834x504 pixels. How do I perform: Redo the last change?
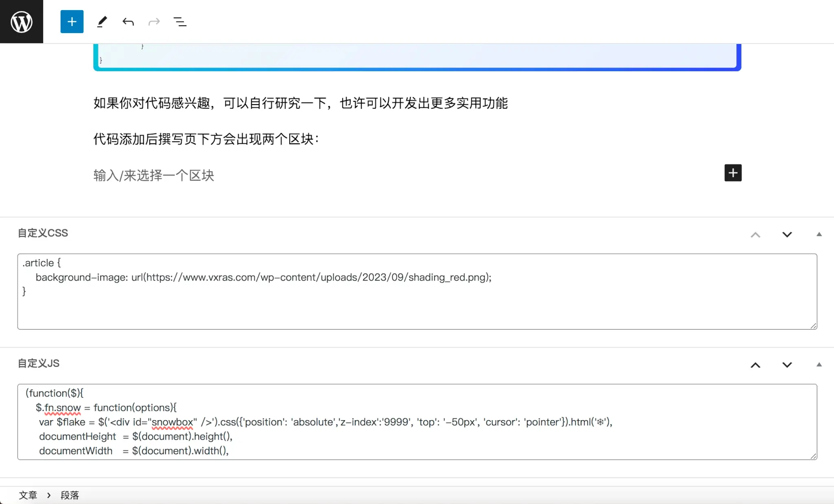coord(154,22)
